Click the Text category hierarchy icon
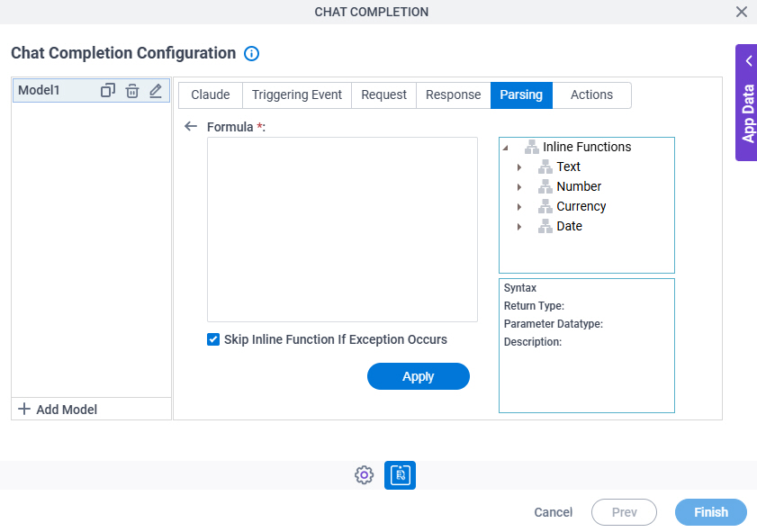The height and width of the screenshot is (532, 757). [545, 167]
